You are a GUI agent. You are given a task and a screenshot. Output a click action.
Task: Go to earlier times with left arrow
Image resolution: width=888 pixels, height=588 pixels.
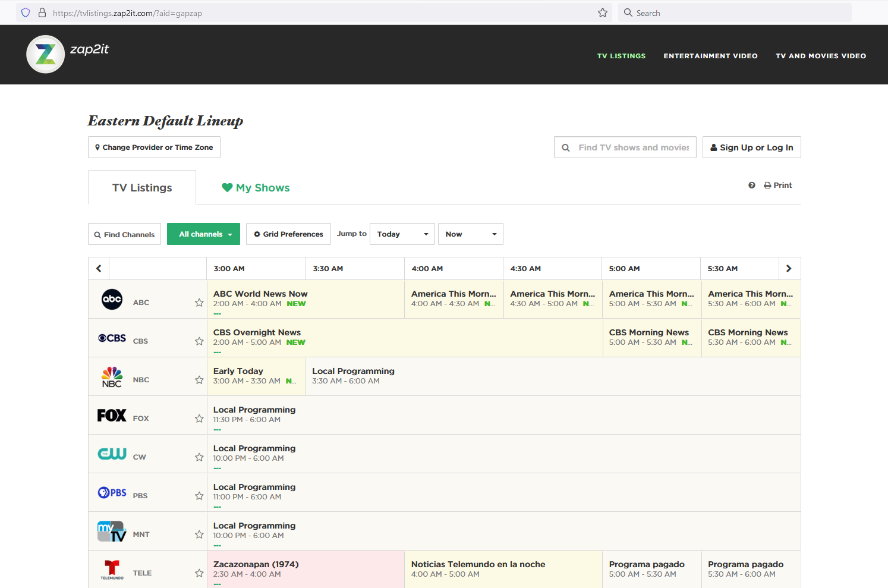[x=99, y=269]
